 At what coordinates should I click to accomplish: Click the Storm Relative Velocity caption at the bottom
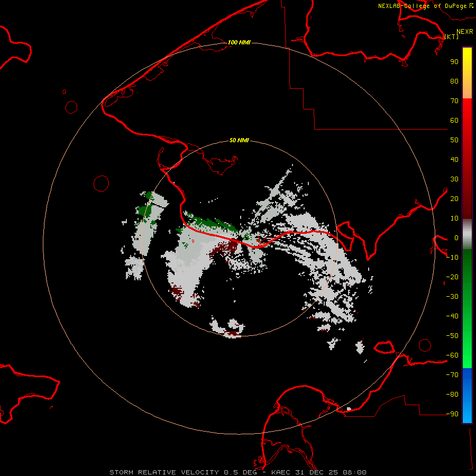[238, 472]
